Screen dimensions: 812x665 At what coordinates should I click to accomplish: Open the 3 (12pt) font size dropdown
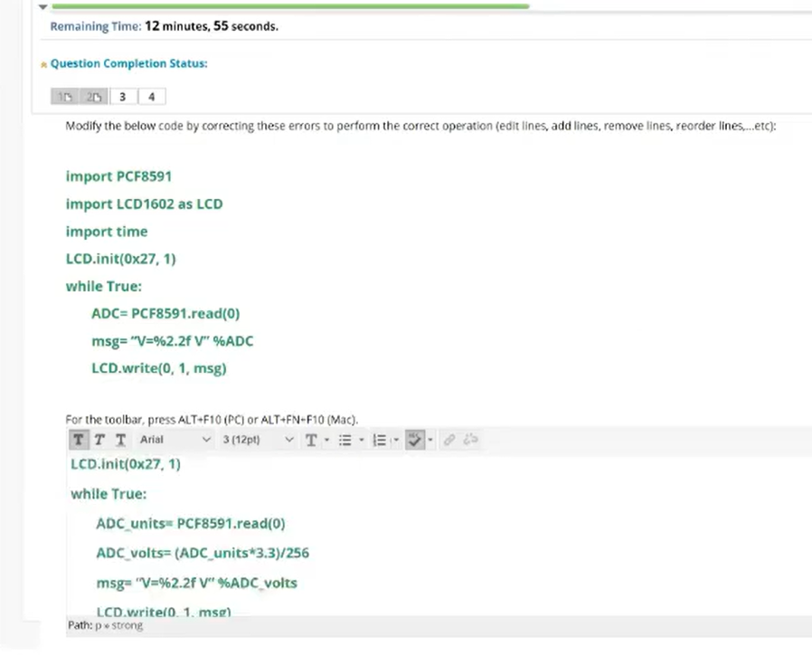point(258,440)
